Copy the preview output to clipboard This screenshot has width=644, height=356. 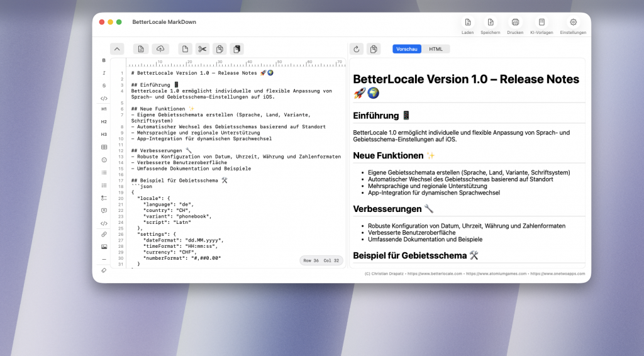(374, 49)
